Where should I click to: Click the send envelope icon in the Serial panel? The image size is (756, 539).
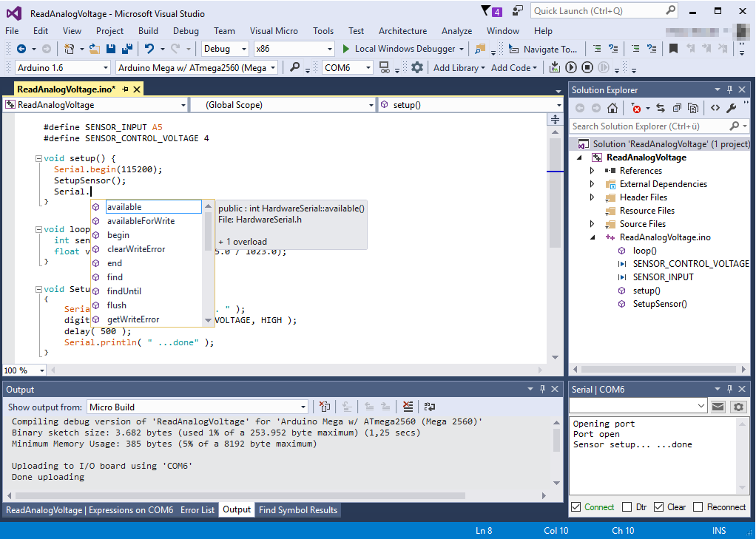pyautogui.click(x=718, y=407)
